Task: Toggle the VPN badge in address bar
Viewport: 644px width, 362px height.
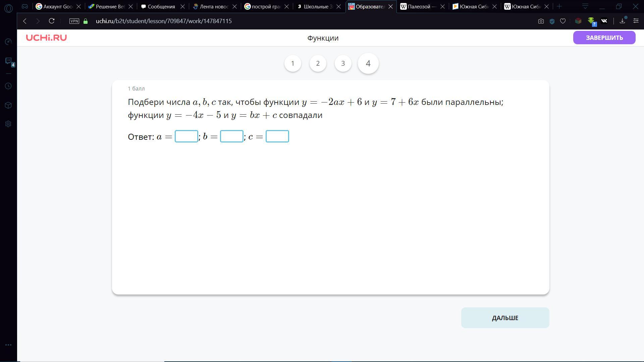Action: point(74,21)
